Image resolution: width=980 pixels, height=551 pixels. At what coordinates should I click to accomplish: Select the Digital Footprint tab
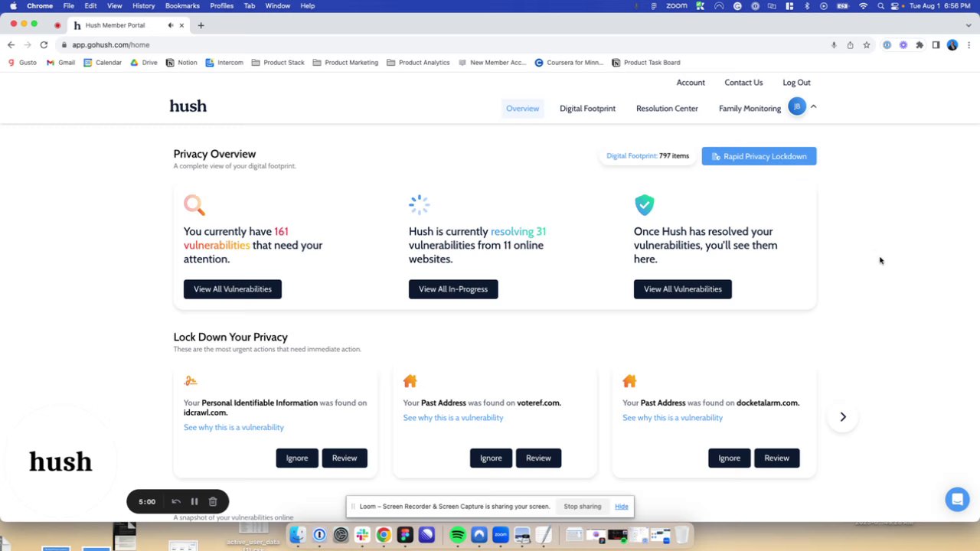(587, 109)
